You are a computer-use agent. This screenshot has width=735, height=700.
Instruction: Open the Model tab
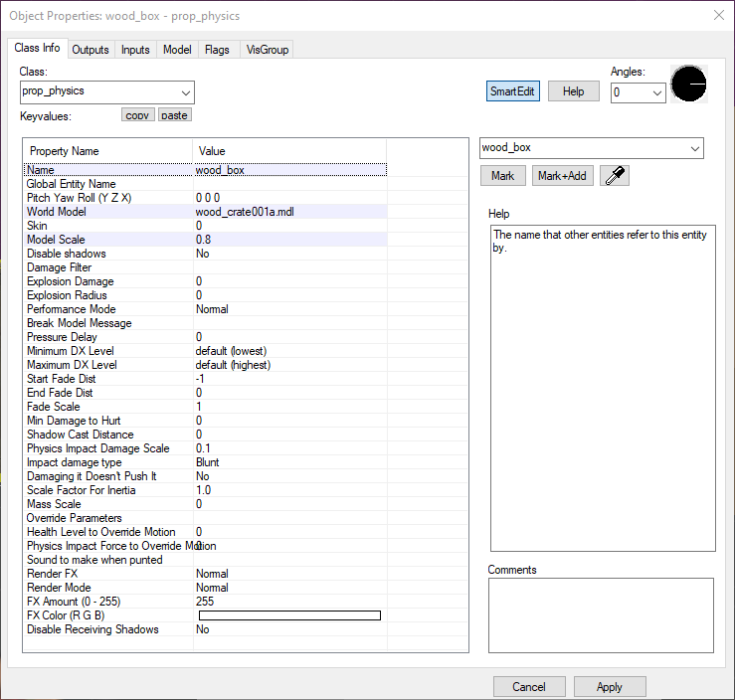[177, 50]
